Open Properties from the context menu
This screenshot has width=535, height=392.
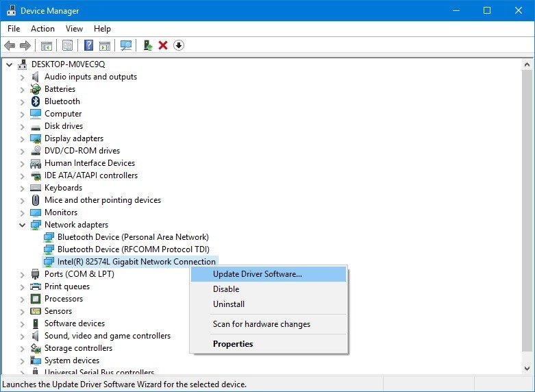(233, 344)
